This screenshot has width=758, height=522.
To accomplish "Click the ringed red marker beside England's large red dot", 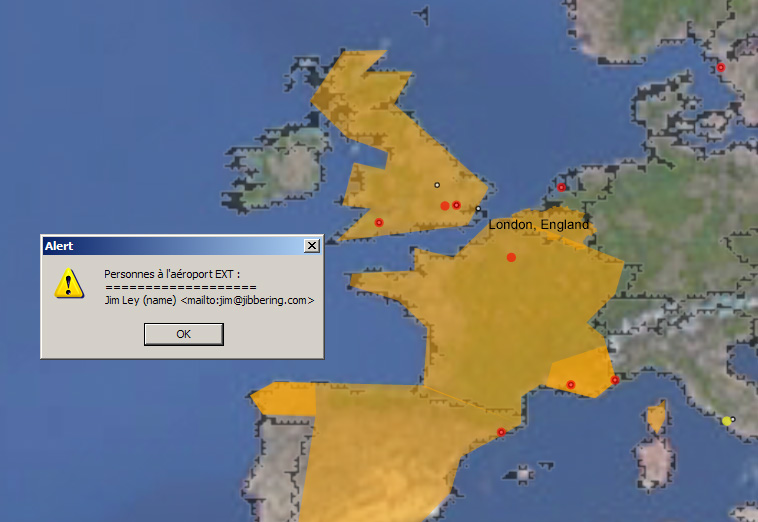I will pyautogui.click(x=457, y=205).
